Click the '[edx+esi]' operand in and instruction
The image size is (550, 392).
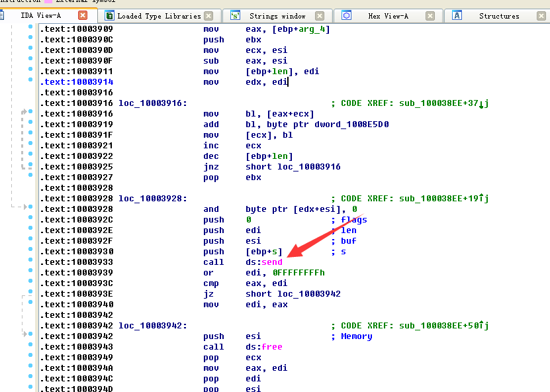317,209
